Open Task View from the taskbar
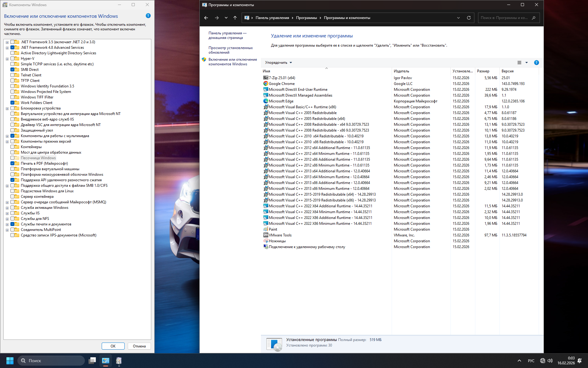 [92, 361]
